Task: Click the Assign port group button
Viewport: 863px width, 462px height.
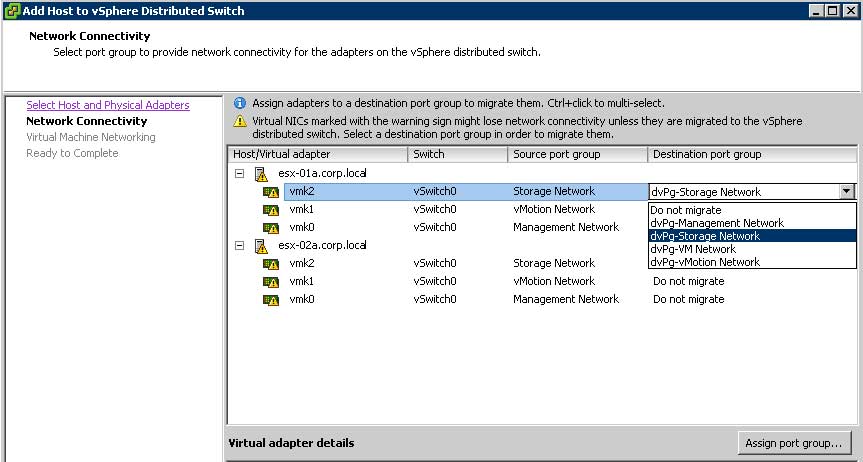Action: point(794,443)
